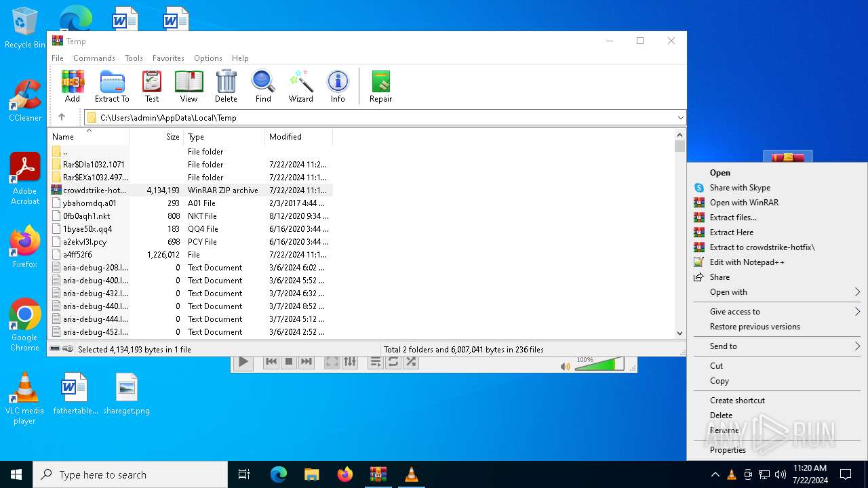The image size is (868, 488).
Task: Select the Rar$DIa1032.1071 folder
Action: point(191,165)
